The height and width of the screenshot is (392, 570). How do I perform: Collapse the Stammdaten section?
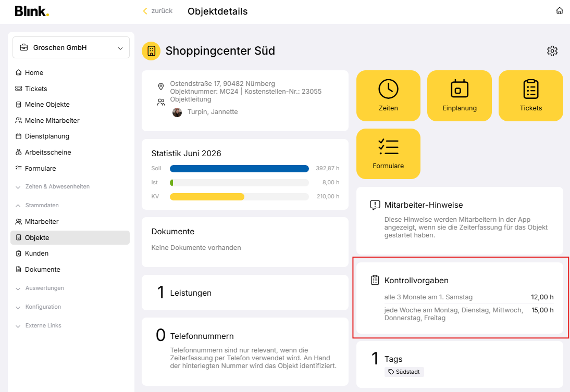click(x=42, y=205)
